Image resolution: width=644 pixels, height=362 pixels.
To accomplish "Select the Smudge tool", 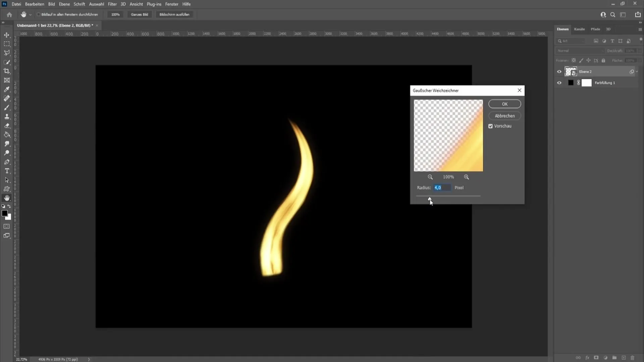I will (7, 143).
